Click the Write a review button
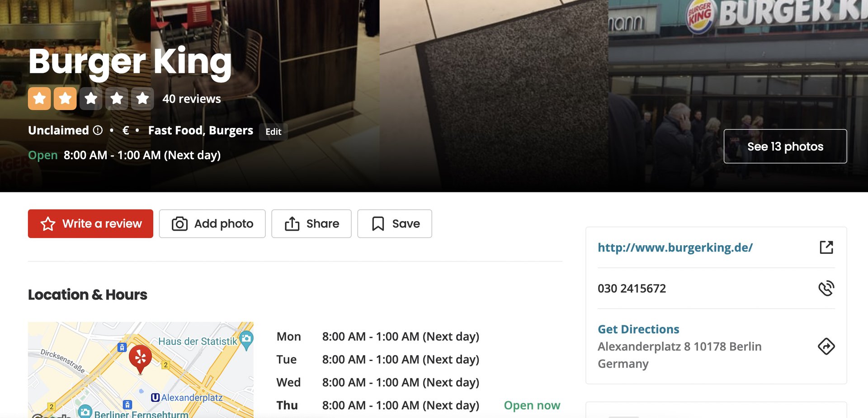868x418 pixels. 90,223
